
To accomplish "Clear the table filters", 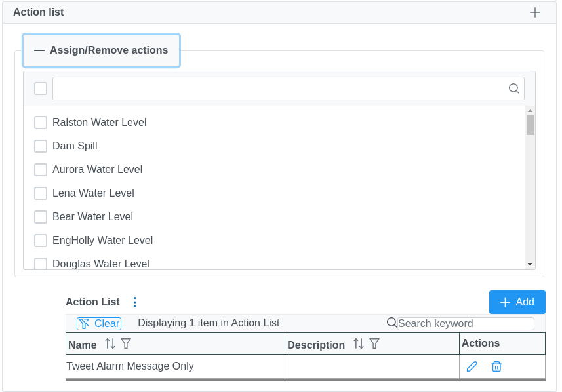I will point(99,323).
